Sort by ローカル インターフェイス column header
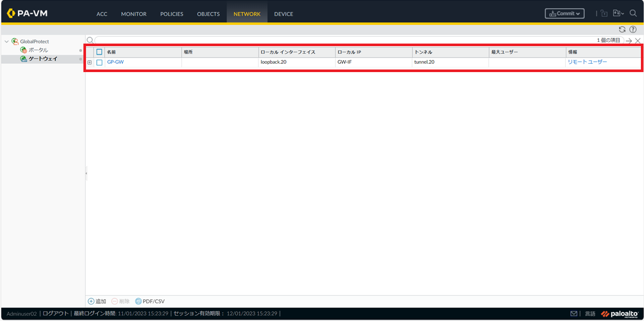644x321 pixels. (297, 52)
